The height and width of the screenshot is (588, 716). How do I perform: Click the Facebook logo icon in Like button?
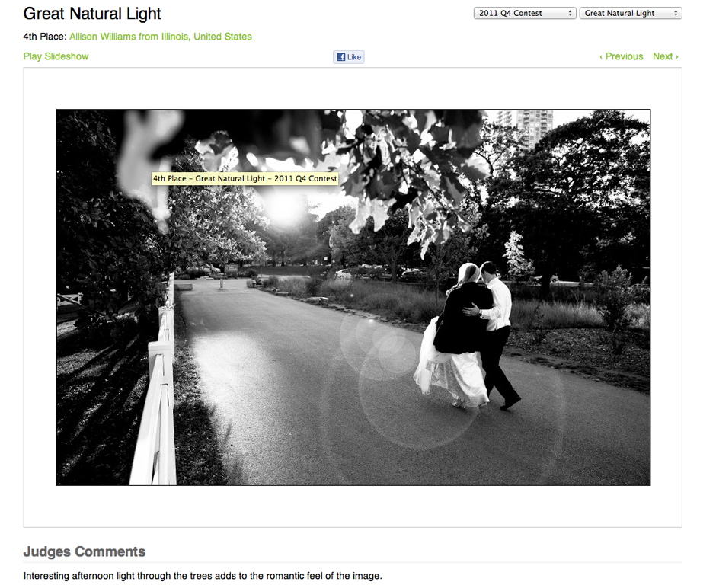point(340,57)
